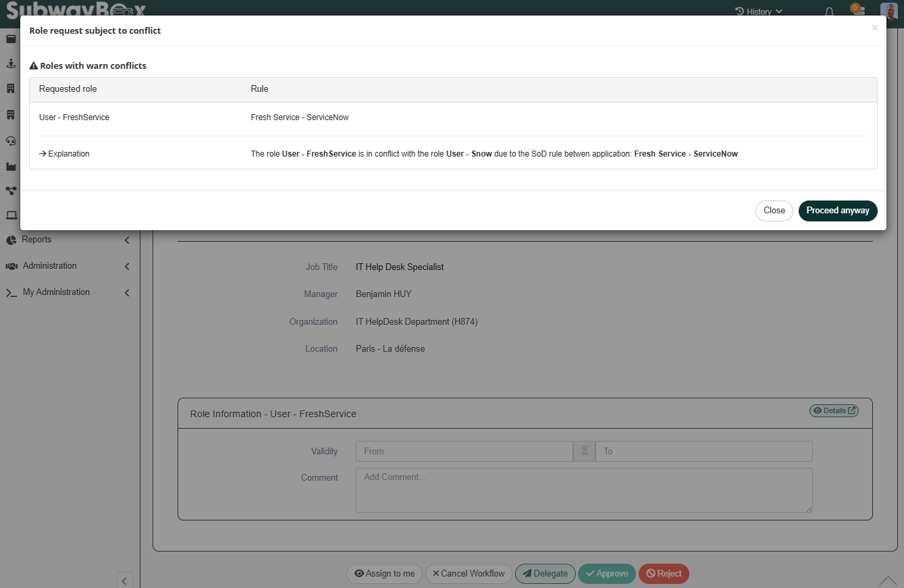The width and height of the screenshot is (904, 588).
Task: Open the task list icon with orange badge
Action: (x=857, y=11)
